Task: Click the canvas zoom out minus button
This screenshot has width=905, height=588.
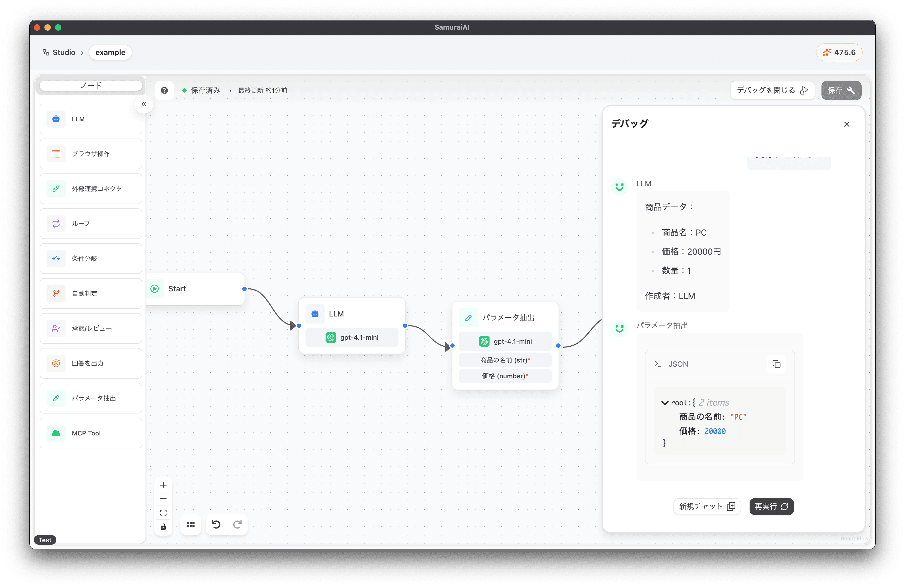Action: (163, 499)
